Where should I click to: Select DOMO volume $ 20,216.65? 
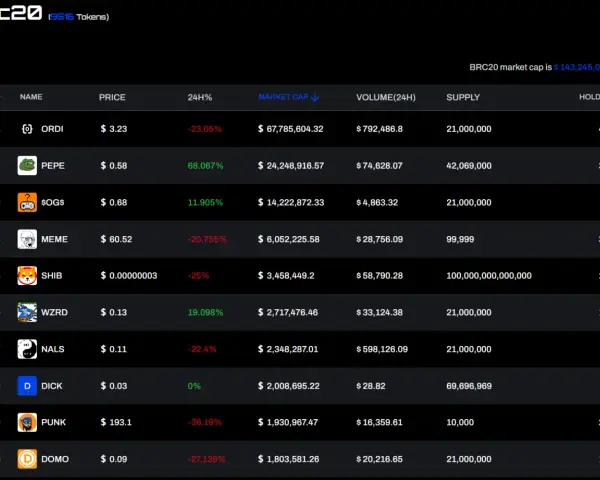click(380, 459)
